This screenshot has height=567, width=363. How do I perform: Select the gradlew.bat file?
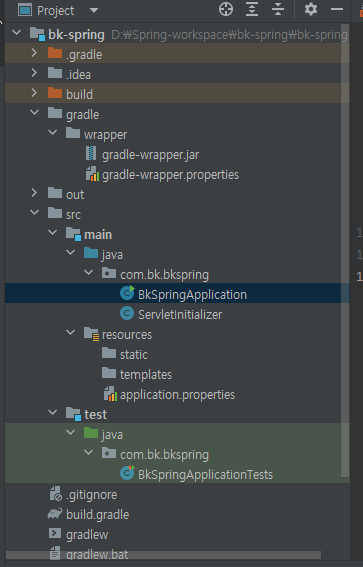(x=97, y=554)
